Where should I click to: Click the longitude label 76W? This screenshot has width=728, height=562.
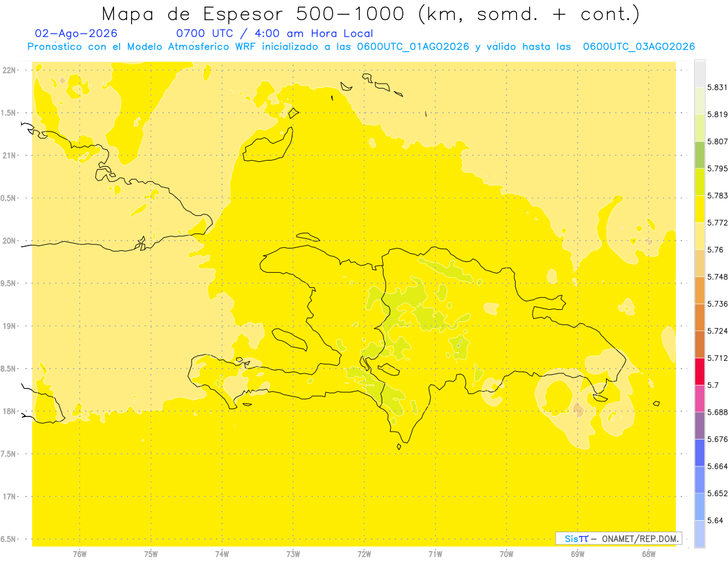(x=79, y=554)
